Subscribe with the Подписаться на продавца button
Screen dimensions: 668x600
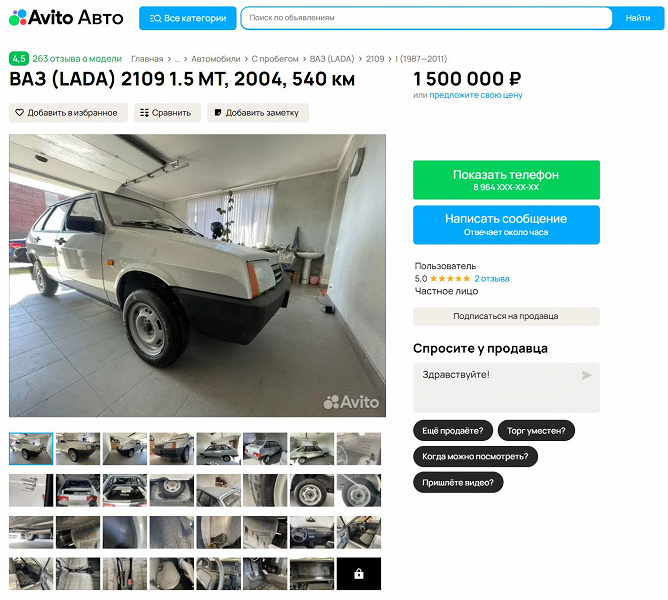click(x=506, y=316)
